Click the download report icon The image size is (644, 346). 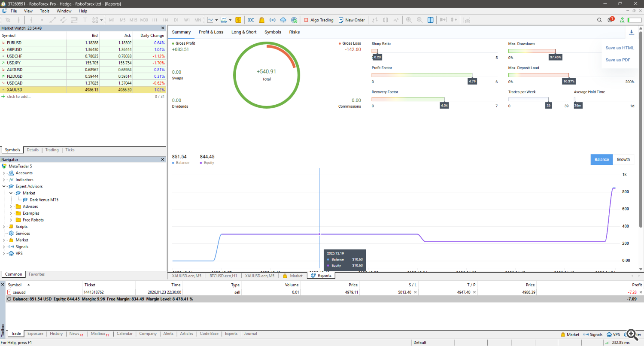pyautogui.click(x=632, y=32)
